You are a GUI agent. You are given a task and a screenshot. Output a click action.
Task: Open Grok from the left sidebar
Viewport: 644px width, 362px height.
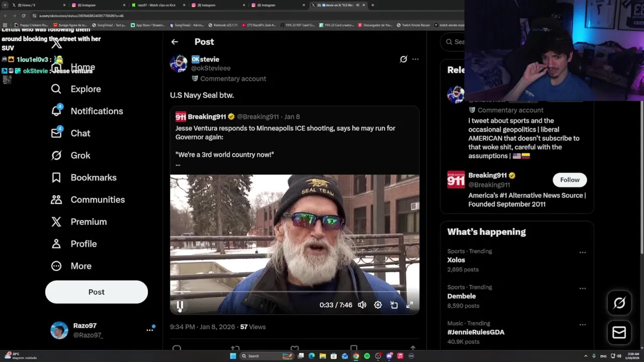pos(70,155)
